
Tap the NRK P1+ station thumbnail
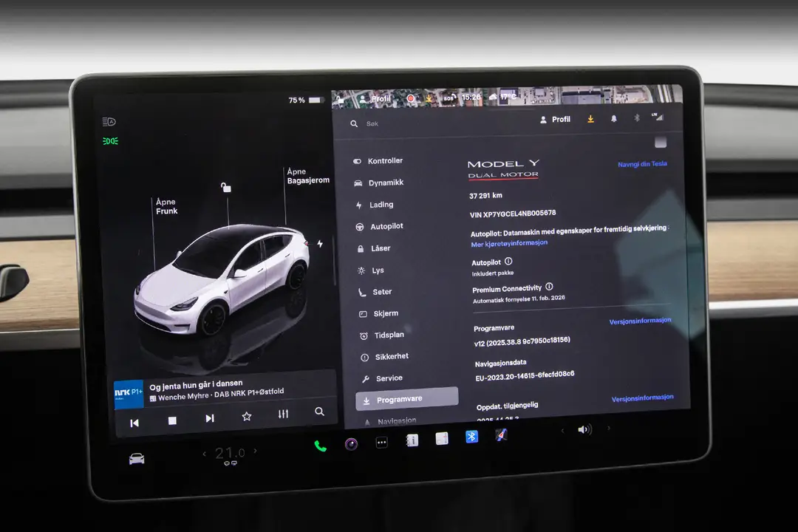tap(129, 394)
